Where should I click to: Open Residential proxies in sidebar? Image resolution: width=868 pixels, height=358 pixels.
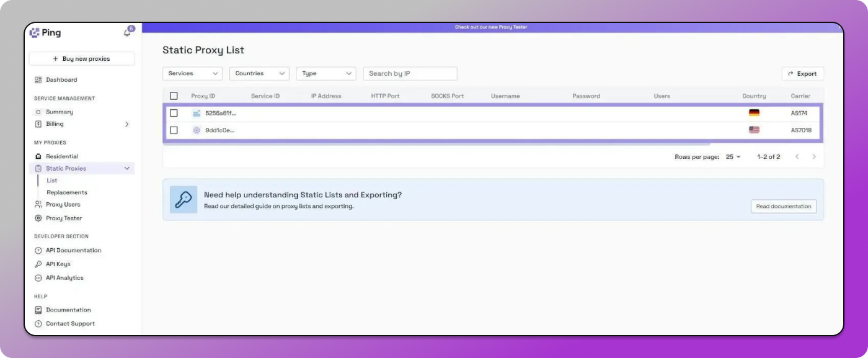[x=61, y=156]
